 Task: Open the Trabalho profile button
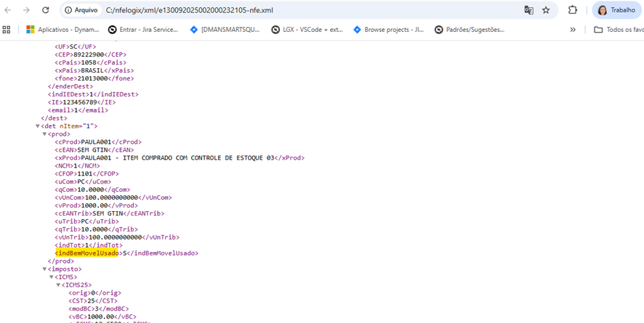pos(616,10)
